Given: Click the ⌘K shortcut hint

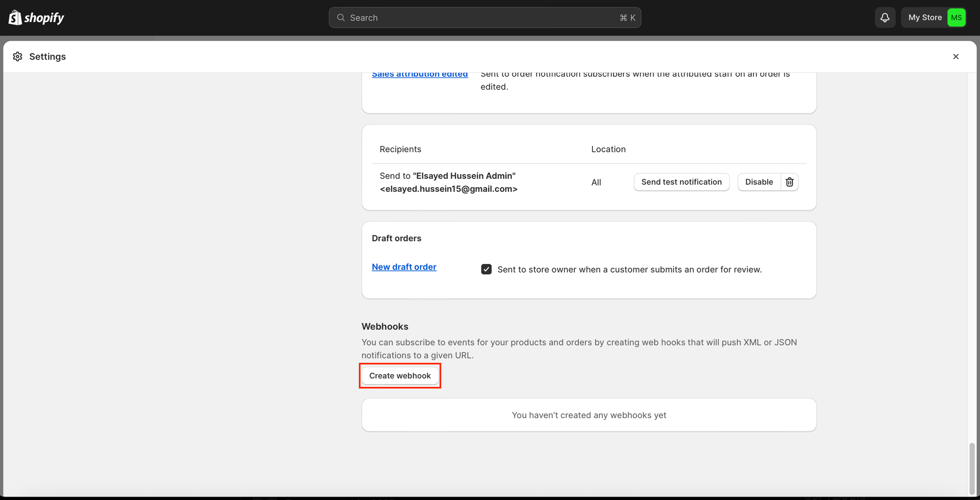Looking at the screenshot, I should tap(627, 18).
